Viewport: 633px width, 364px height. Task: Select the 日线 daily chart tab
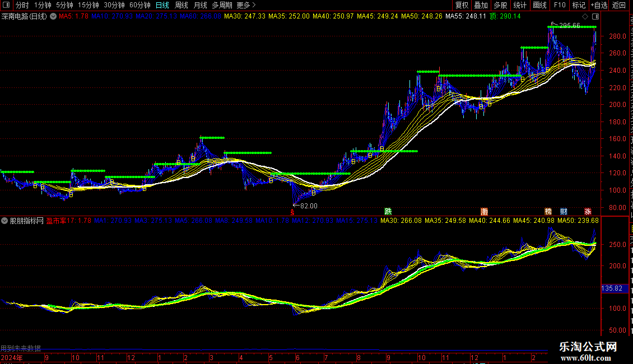(162, 5)
